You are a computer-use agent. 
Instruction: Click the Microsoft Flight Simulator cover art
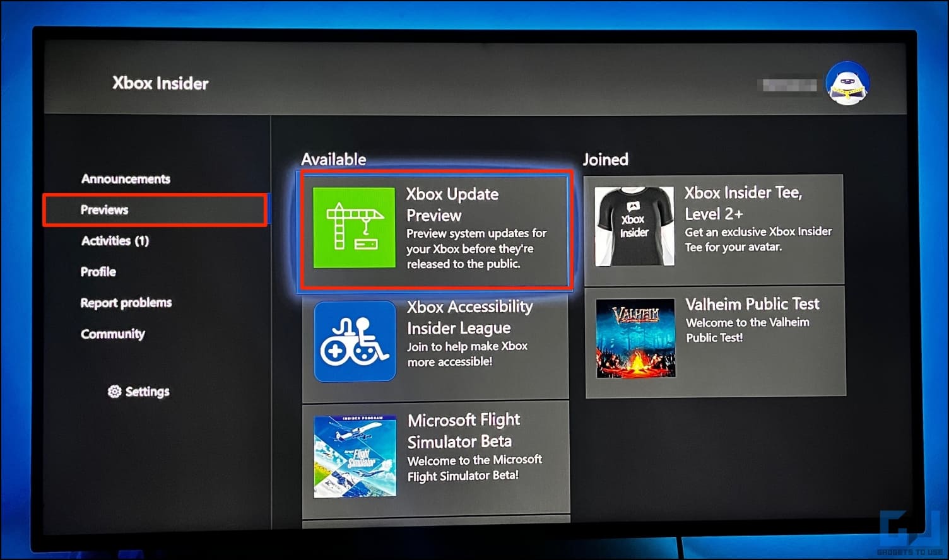tap(355, 457)
